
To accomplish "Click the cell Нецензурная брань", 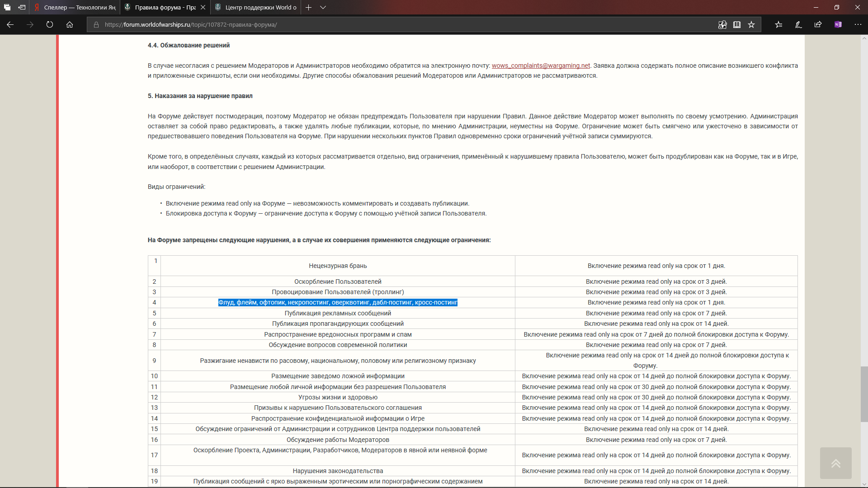I will 338,266.
